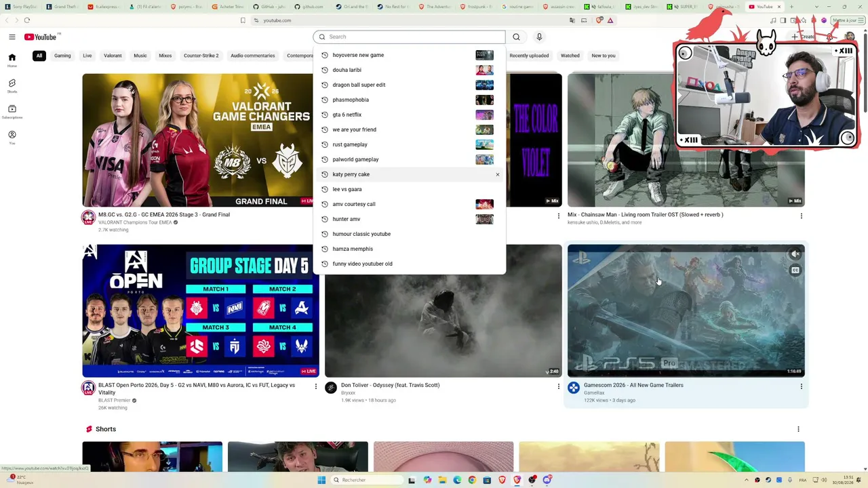Screen dimensions: 868x488
Task: Choose 'gta 6 netflix' search suggestion
Action: (410, 115)
